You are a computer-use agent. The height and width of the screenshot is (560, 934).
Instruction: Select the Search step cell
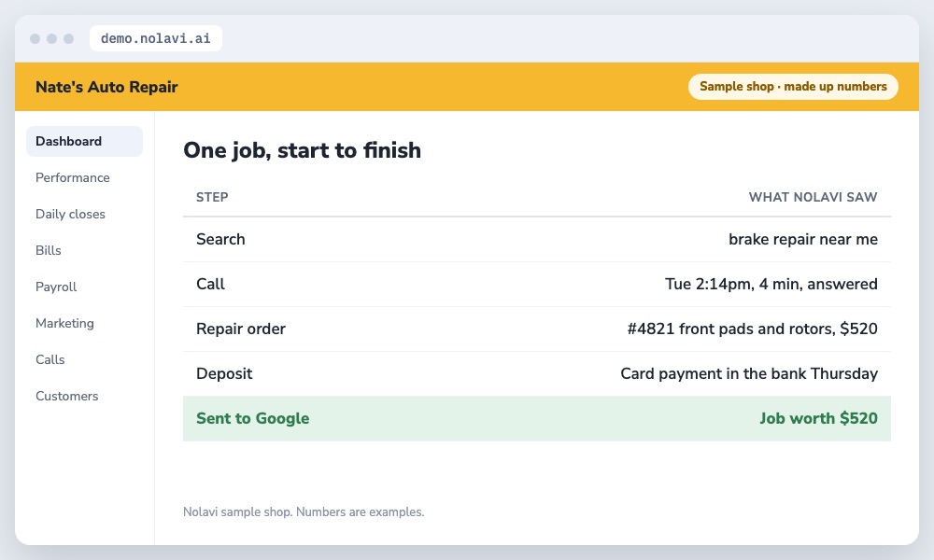click(220, 239)
